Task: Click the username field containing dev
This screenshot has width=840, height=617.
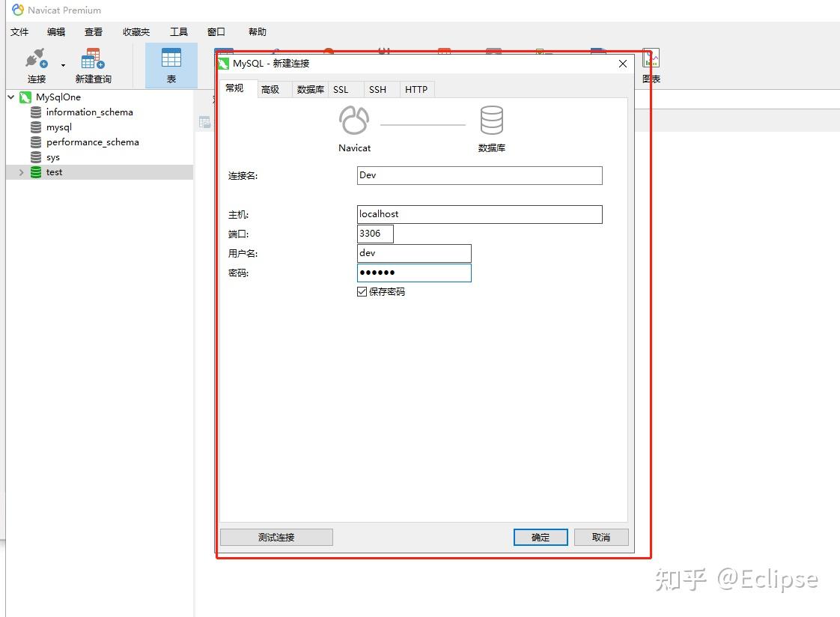Action: (414, 253)
